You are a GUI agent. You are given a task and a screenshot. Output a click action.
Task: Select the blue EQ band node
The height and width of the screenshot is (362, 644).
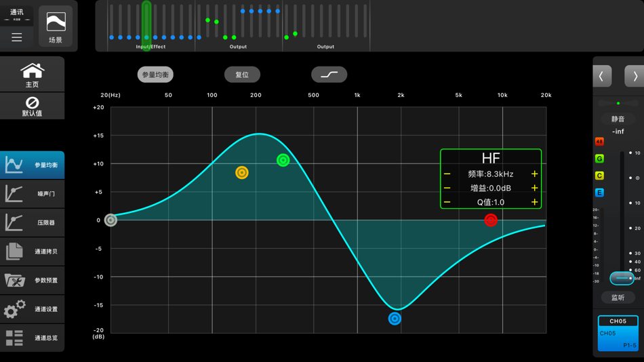point(395,319)
